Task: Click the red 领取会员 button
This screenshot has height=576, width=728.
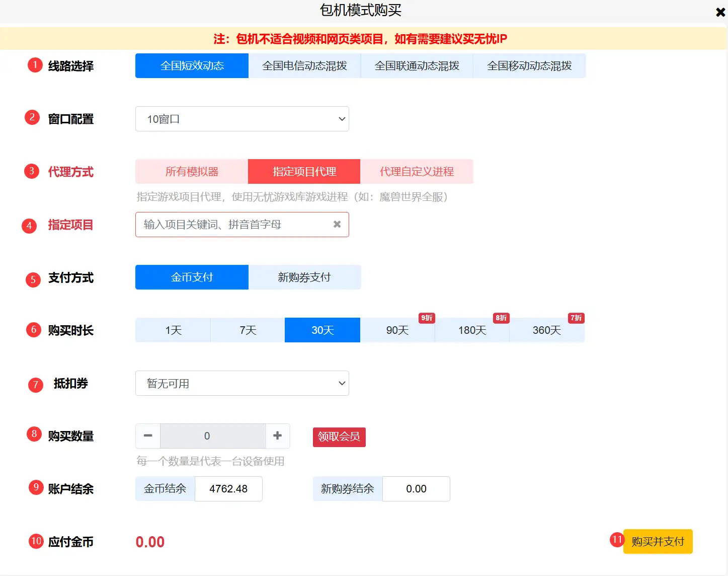Action: tap(339, 437)
